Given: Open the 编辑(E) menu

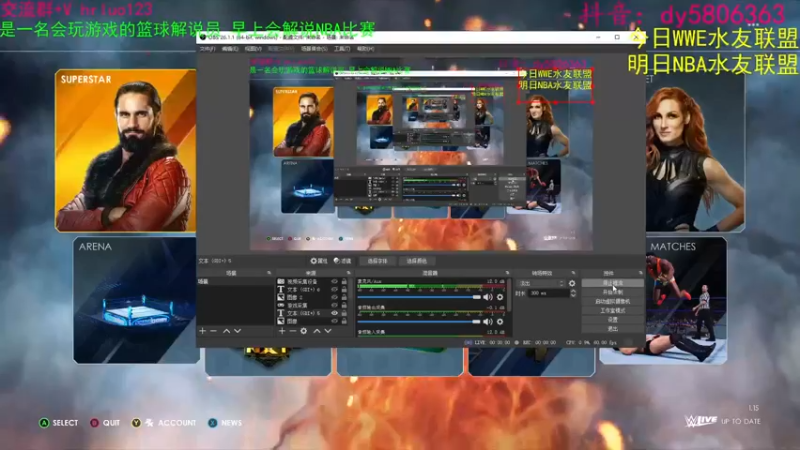Looking at the screenshot, I should pyautogui.click(x=230, y=49).
